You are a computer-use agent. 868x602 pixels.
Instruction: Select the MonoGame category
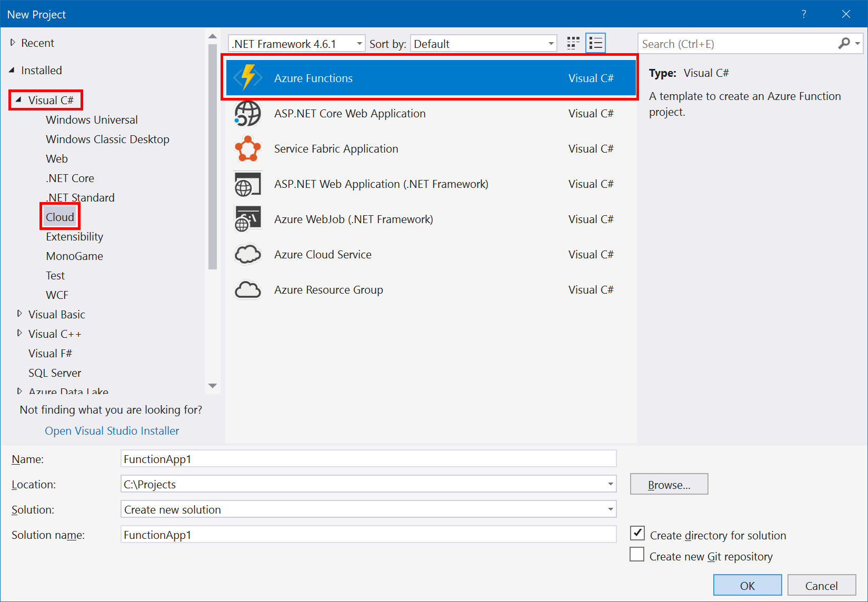pos(74,256)
